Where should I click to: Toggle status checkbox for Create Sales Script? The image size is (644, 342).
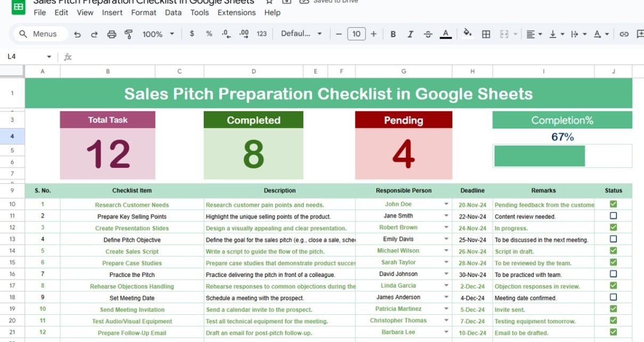pyautogui.click(x=613, y=250)
